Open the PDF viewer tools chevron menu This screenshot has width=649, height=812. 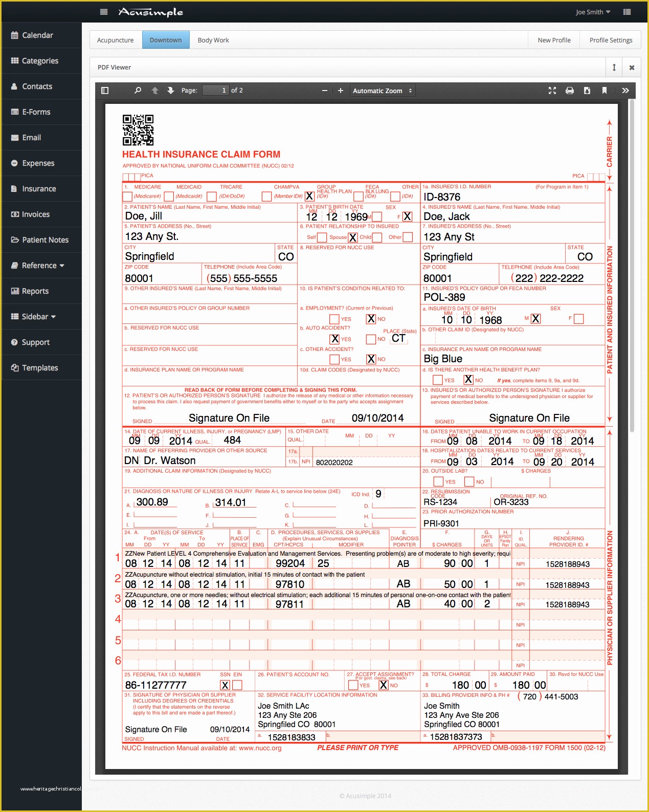625,91
